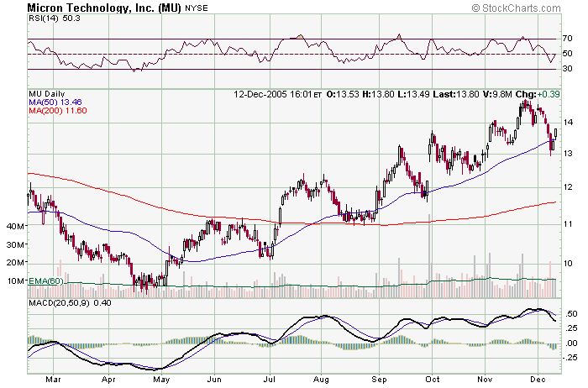
Task: Click the Jul month label
Action: pyautogui.click(x=270, y=380)
